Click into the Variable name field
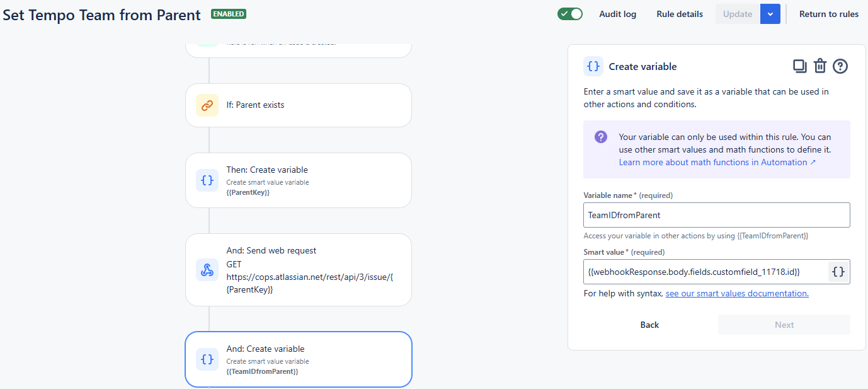868x389 pixels. 716,215
